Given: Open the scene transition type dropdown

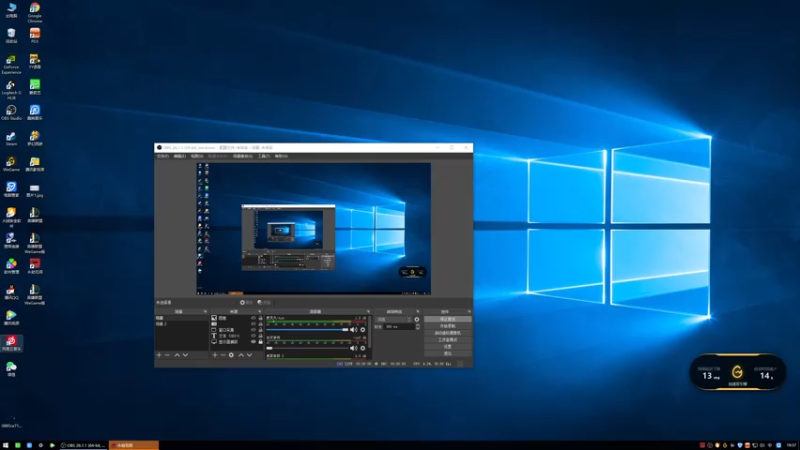Looking at the screenshot, I should click(393, 319).
